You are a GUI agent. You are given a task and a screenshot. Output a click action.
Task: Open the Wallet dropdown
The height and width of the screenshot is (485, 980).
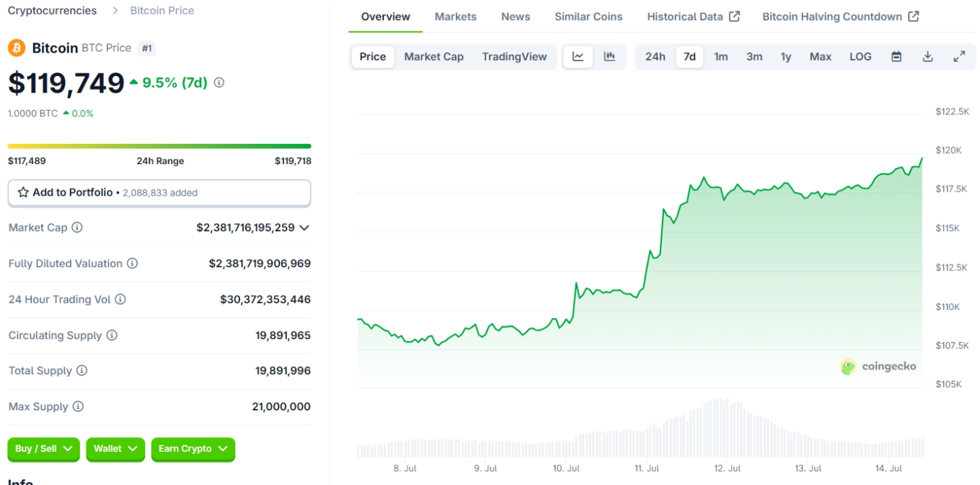(115, 449)
